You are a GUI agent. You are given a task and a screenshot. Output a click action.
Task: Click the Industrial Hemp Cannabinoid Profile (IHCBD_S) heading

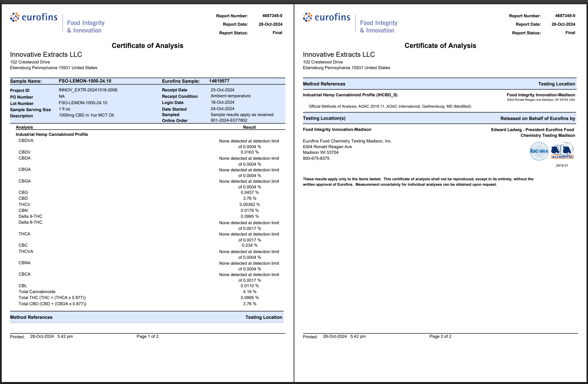(x=350, y=95)
